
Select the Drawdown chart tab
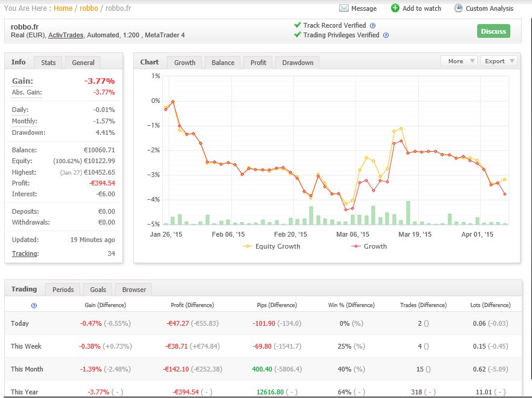click(x=298, y=63)
